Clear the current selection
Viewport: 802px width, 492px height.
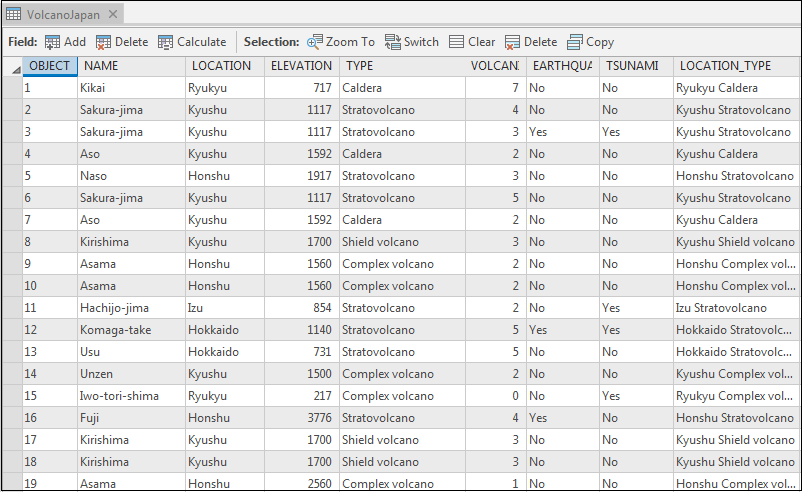coord(472,42)
